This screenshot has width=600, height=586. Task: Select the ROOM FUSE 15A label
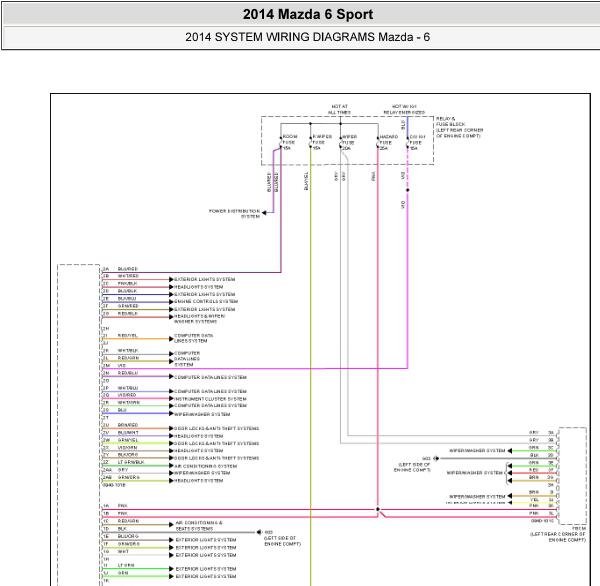[290, 142]
